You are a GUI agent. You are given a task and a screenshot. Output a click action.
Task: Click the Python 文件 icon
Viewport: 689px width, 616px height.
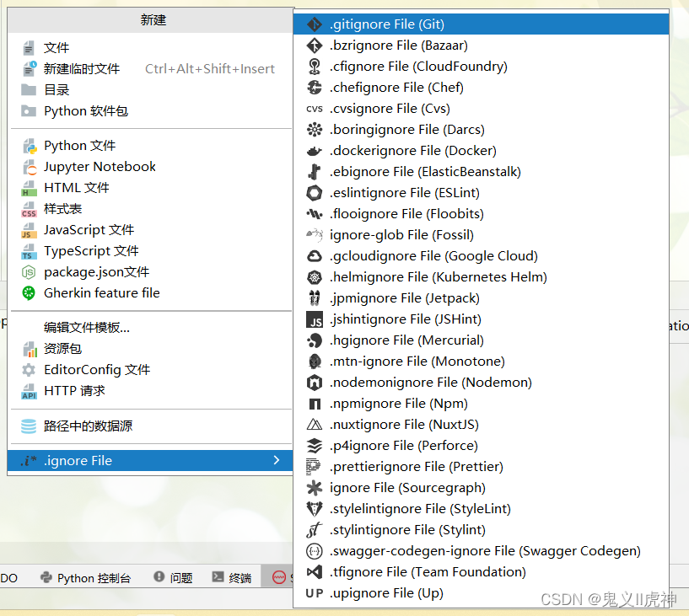pyautogui.click(x=29, y=146)
